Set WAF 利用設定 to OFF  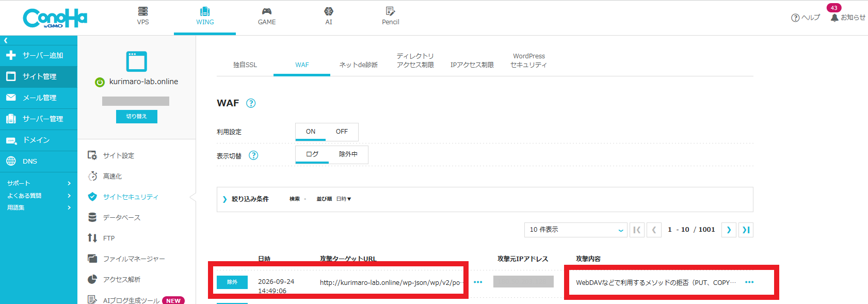(342, 132)
